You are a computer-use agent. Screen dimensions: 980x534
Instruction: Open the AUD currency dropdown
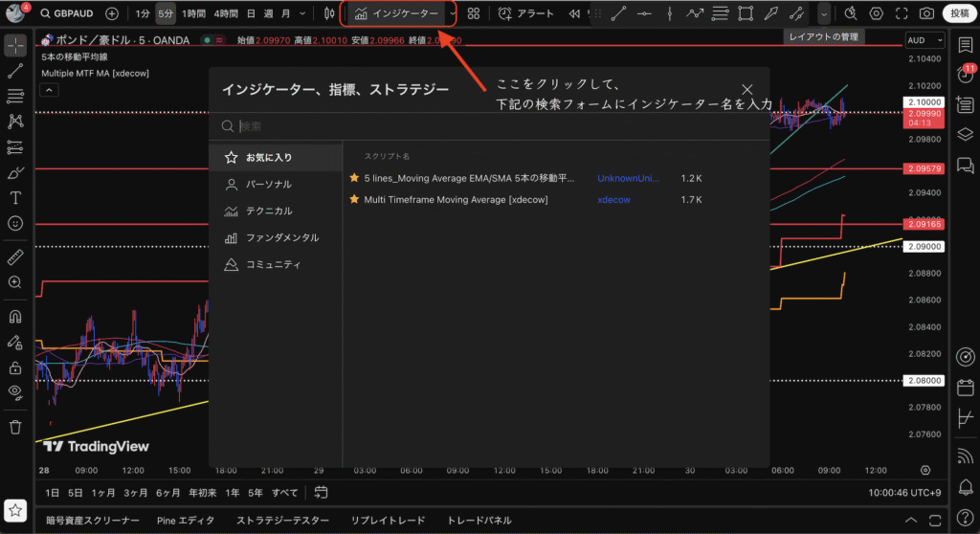point(924,40)
